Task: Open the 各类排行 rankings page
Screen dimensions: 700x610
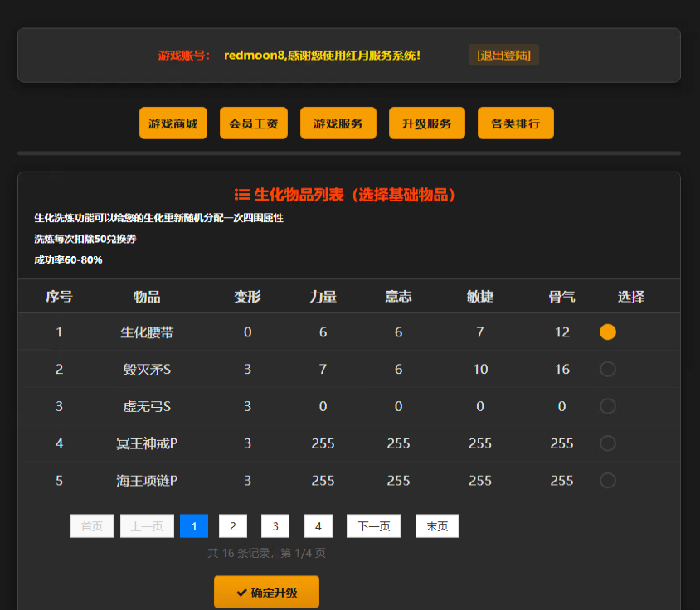Action: 515,123
